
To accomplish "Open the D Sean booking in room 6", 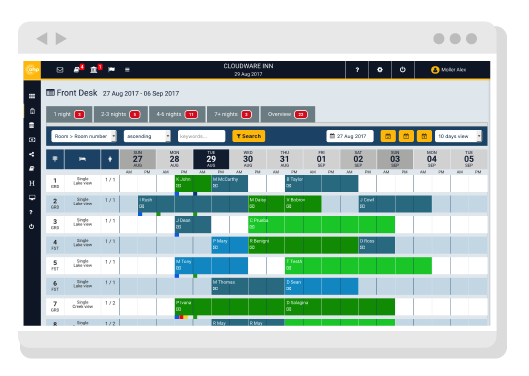I will 322,286.
